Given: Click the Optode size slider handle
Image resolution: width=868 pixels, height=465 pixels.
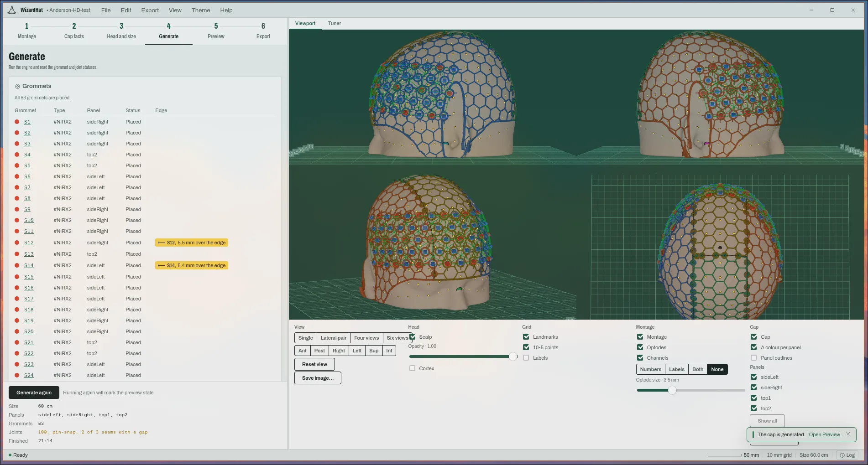Looking at the screenshot, I should pyautogui.click(x=672, y=390).
